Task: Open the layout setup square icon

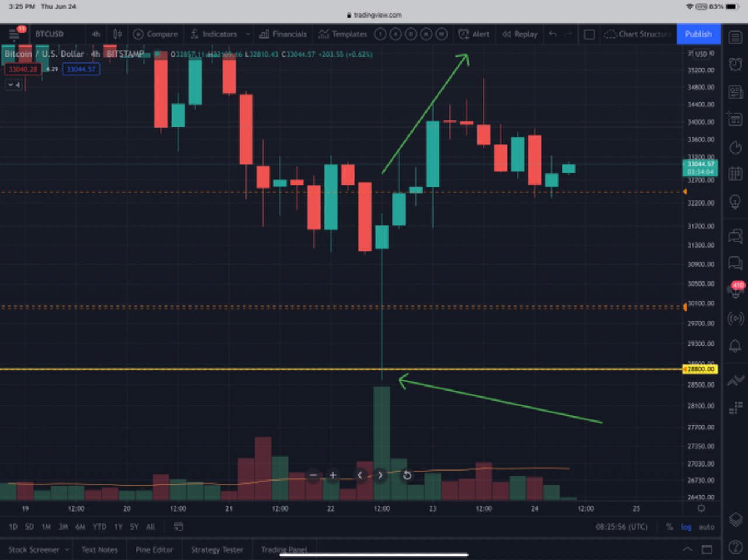Action: tap(590, 34)
